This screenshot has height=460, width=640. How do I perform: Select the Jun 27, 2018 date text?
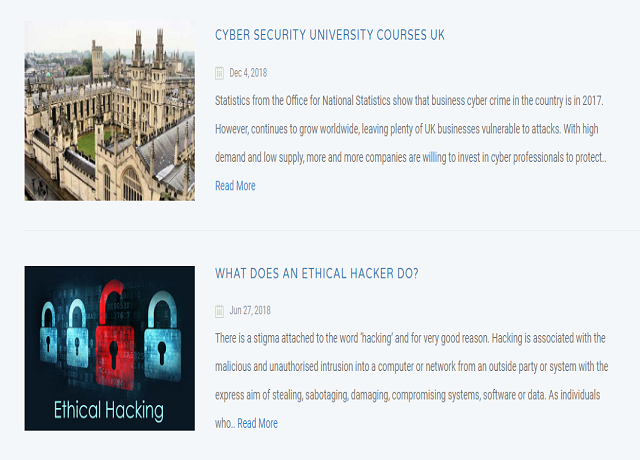pos(250,311)
